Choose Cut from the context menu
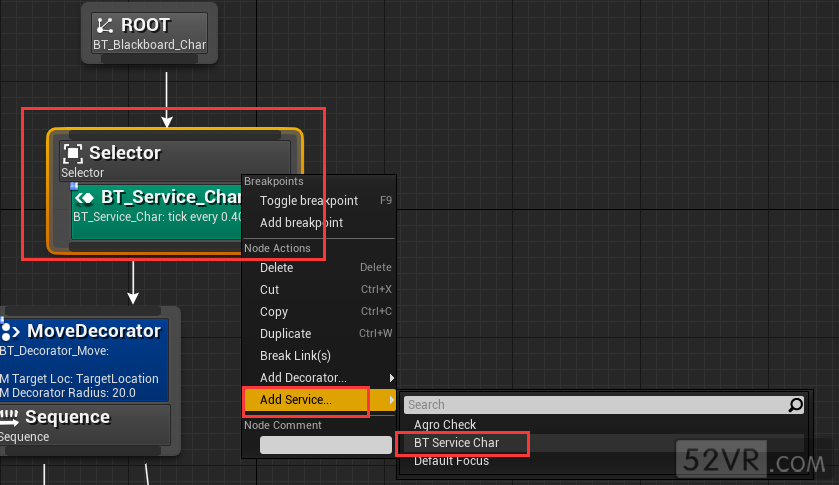839x485 pixels. coord(270,290)
